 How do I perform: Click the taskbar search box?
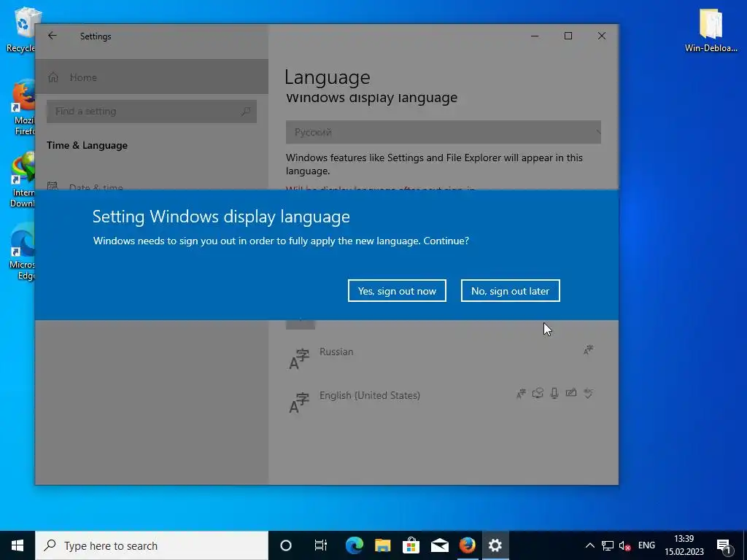pyautogui.click(x=152, y=545)
